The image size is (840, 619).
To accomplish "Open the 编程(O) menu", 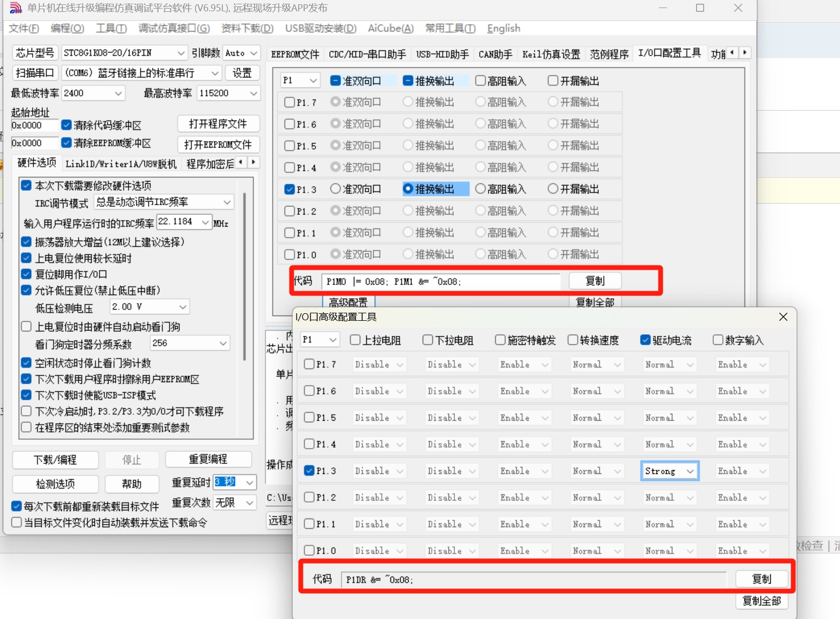I will tap(67, 28).
